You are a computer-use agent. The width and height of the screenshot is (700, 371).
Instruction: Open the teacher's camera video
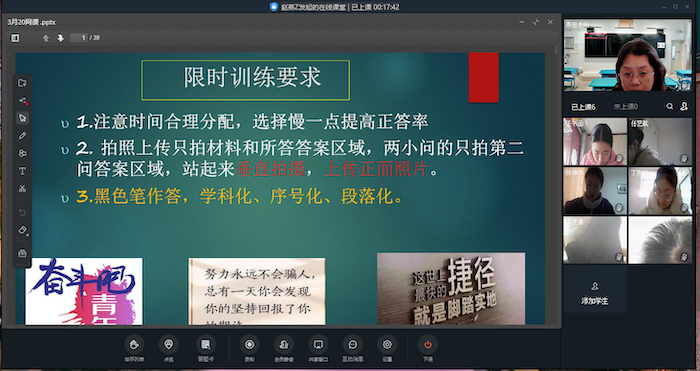click(x=628, y=55)
